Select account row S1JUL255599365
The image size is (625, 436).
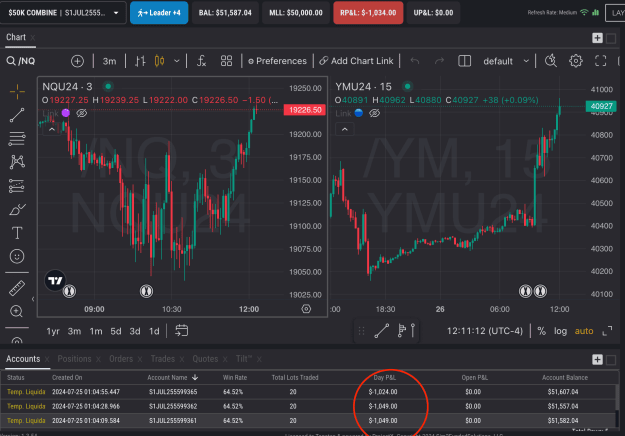[308, 392]
